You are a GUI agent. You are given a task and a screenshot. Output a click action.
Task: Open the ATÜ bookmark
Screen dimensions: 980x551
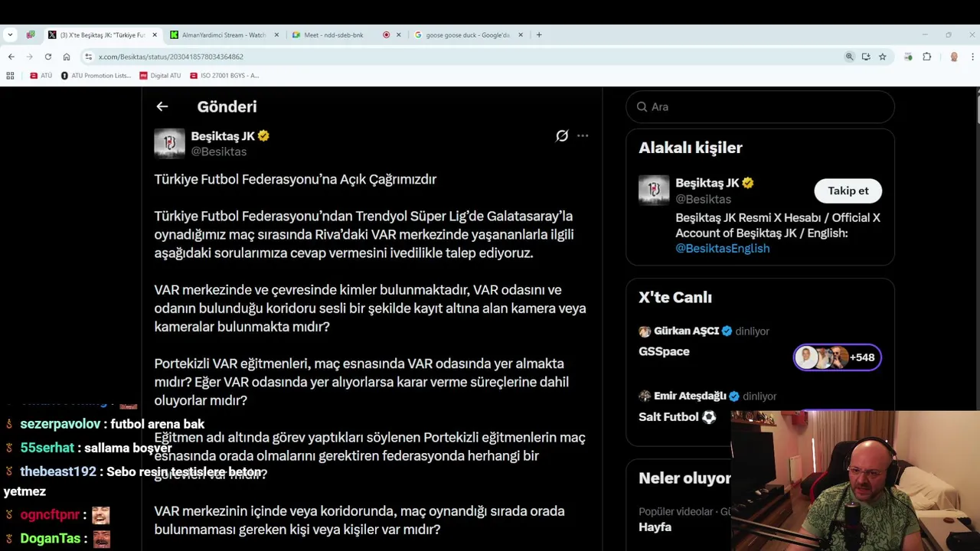pyautogui.click(x=41, y=76)
